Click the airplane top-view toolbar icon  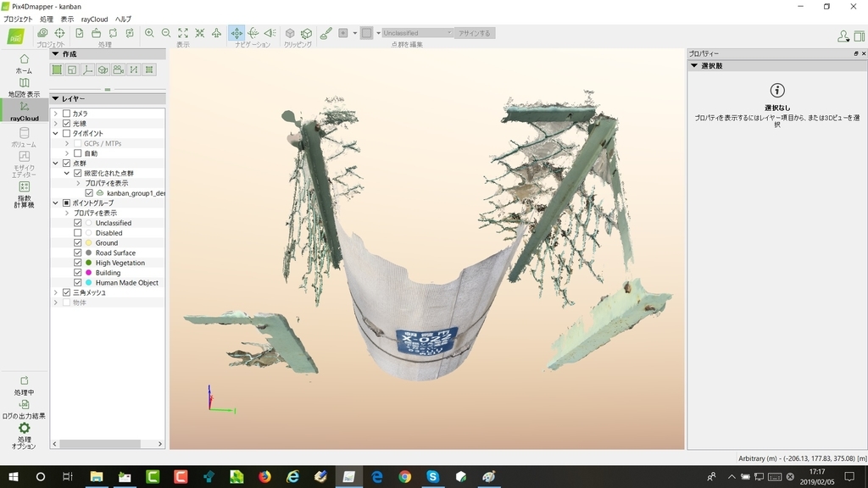tap(216, 33)
